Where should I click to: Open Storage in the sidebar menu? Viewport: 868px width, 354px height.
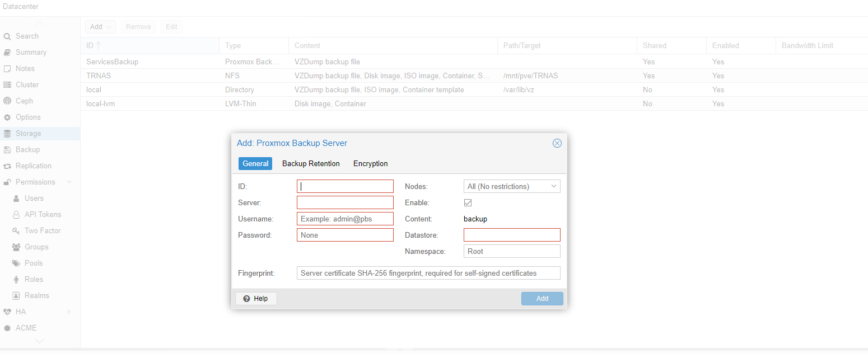point(40,134)
